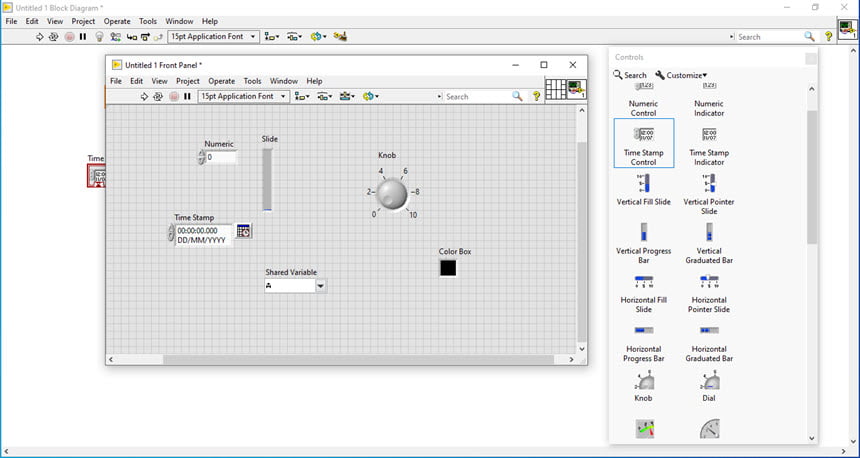Click Abort Execution in Block Diagram toolbar
860x458 pixels.
69,37
